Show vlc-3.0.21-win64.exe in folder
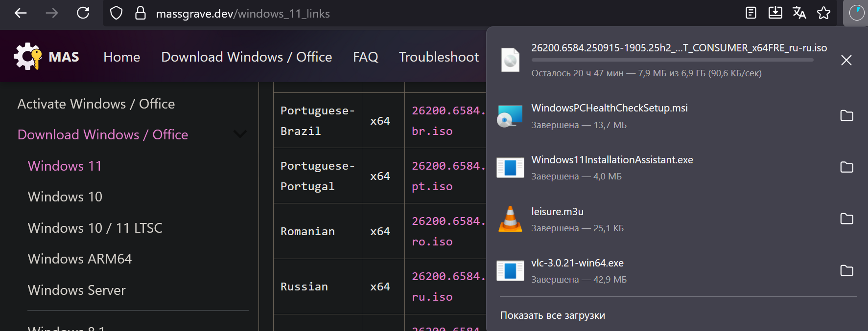Image resolution: width=868 pixels, height=331 pixels. point(846,270)
